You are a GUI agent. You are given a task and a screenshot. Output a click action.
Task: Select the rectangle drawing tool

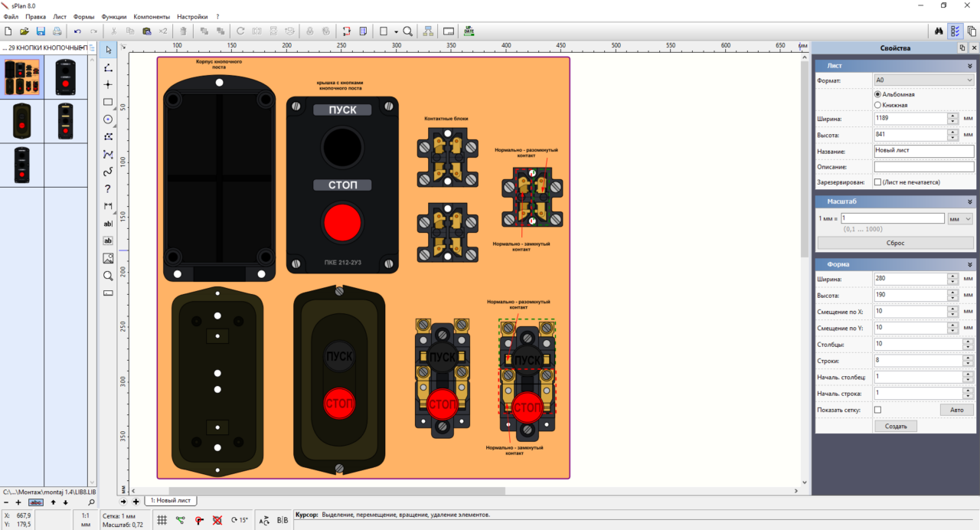[108, 102]
